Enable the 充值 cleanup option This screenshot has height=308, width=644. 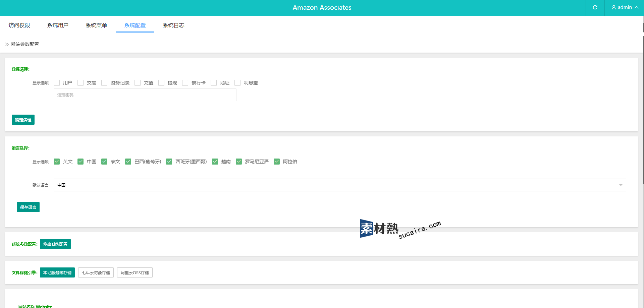pos(138,83)
